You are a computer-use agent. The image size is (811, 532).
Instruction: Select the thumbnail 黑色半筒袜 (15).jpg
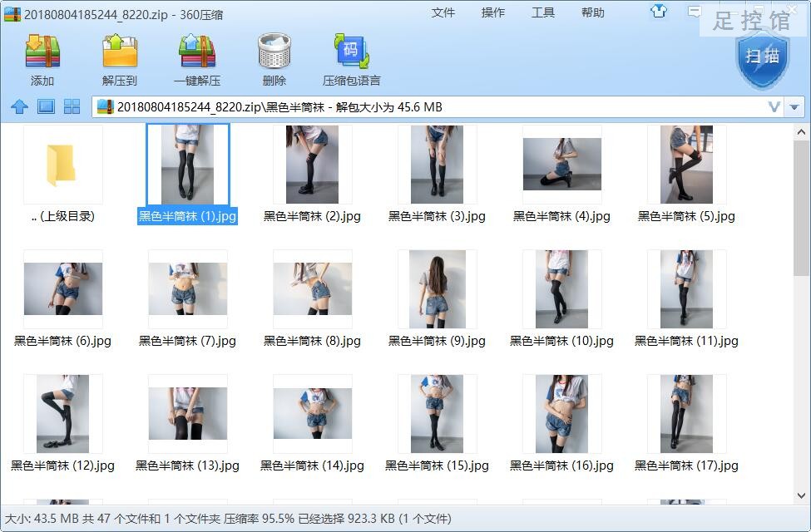click(x=437, y=414)
